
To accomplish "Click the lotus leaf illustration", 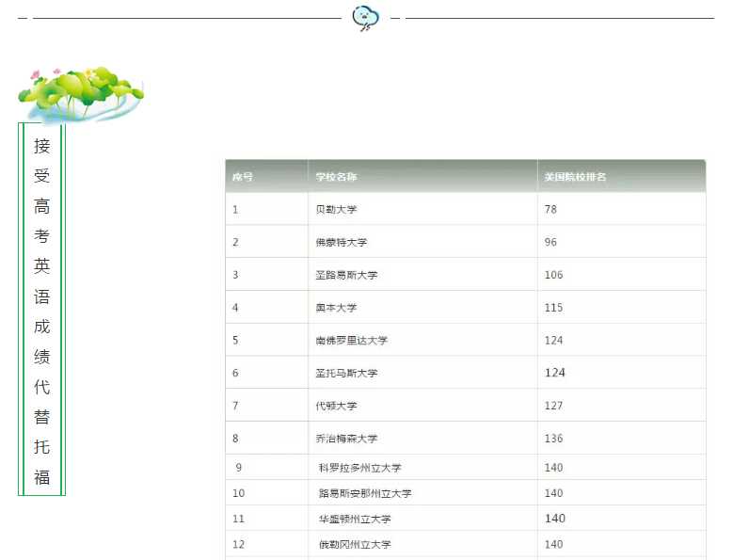I will 80,92.
